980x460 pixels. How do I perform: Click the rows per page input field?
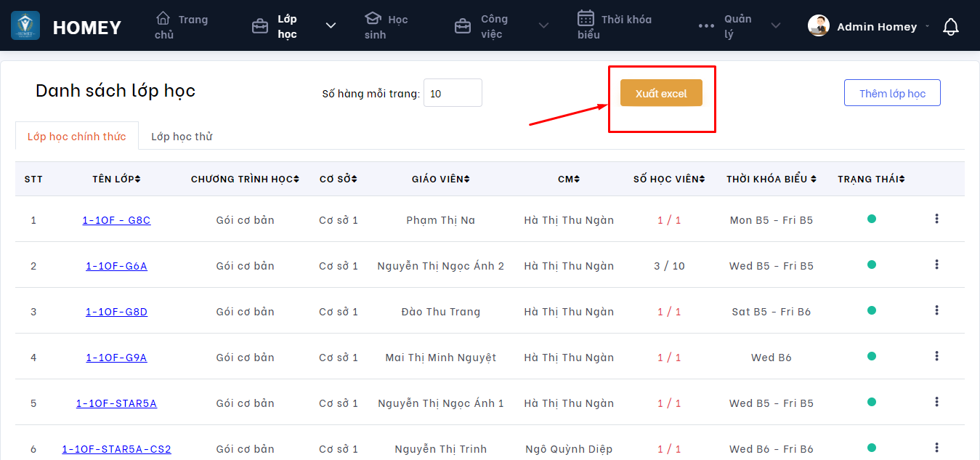pyautogui.click(x=453, y=94)
